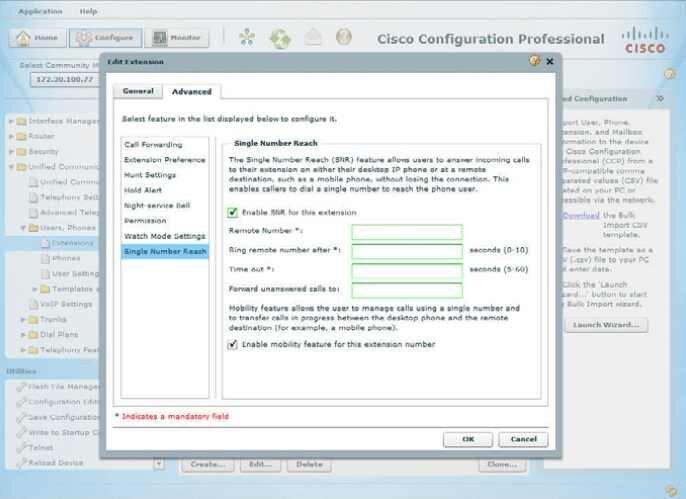
Task: Click Forward unanswered calls to field
Action: click(x=407, y=290)
